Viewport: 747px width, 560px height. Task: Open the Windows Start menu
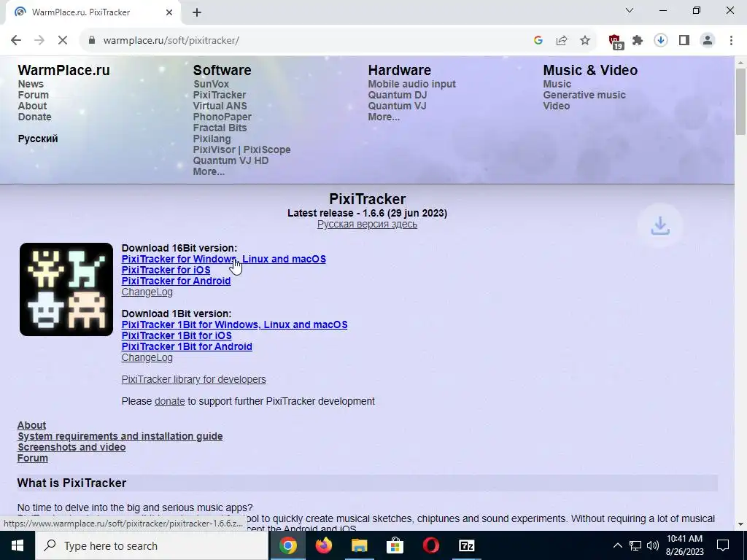click(18, 545)
